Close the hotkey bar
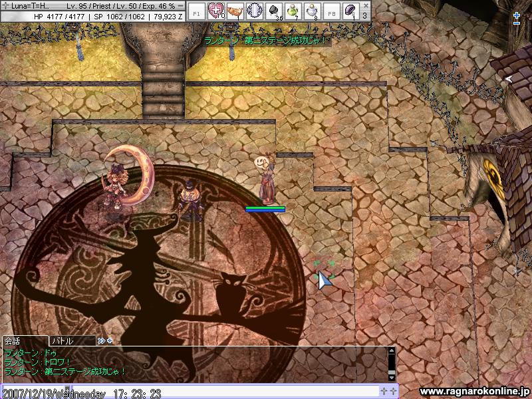This screenshot has width=532, height=399. (365, 5)
